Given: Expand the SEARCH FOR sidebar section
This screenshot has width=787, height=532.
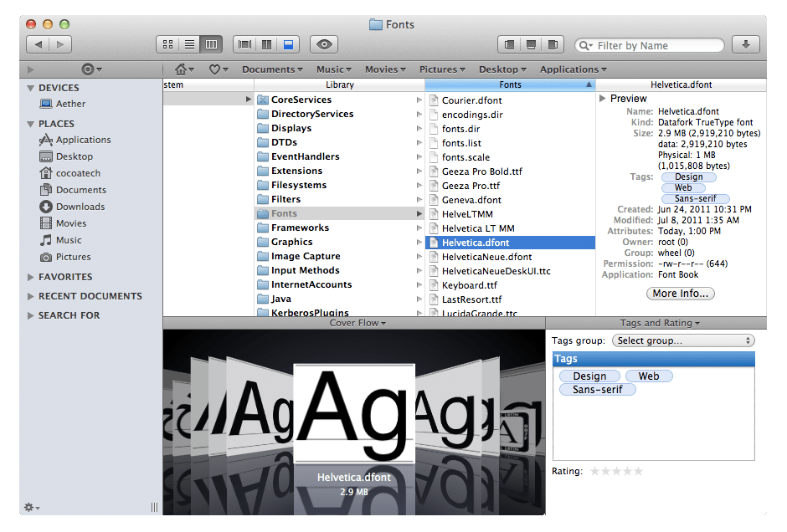Looking at the screenshot, I should [x=31, y=315].
